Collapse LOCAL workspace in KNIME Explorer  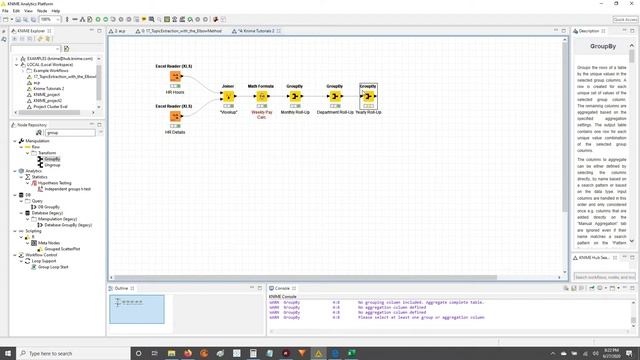tap(16, 64)
